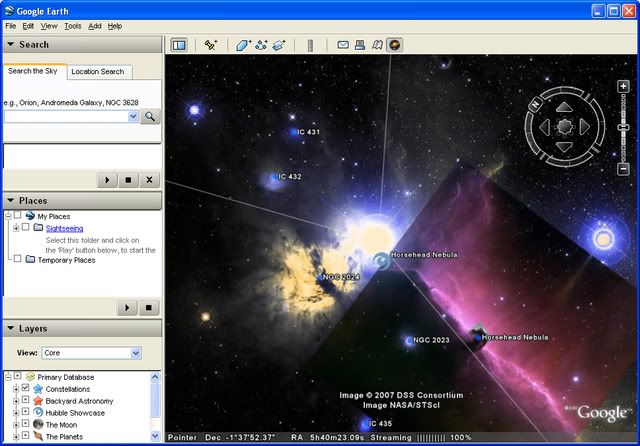Switch between Sky and Earth view icon

[x=395, y=45]
